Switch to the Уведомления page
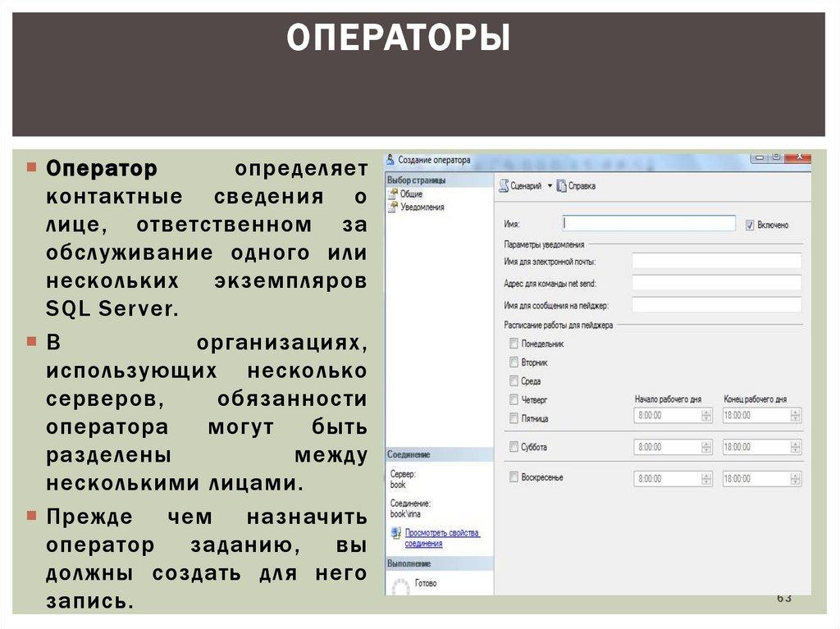This screenshot has height=629, width=840. (x=422, y=207)
